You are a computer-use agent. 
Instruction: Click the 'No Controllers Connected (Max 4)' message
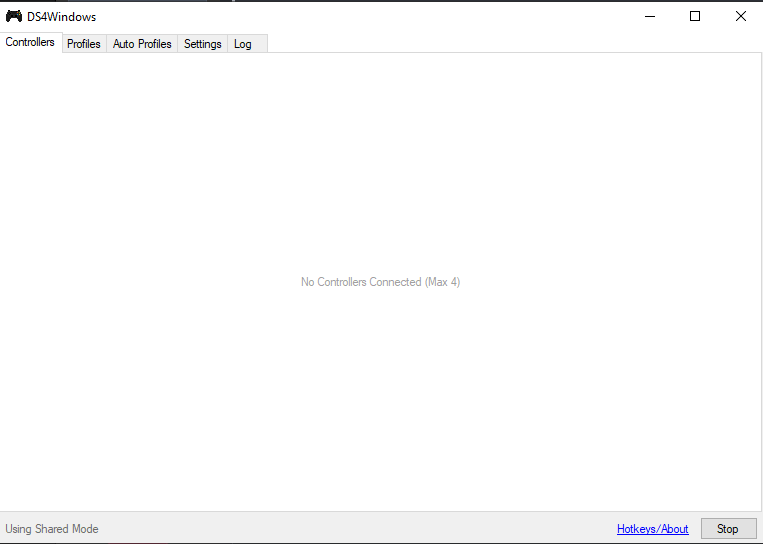pos(381,282)
